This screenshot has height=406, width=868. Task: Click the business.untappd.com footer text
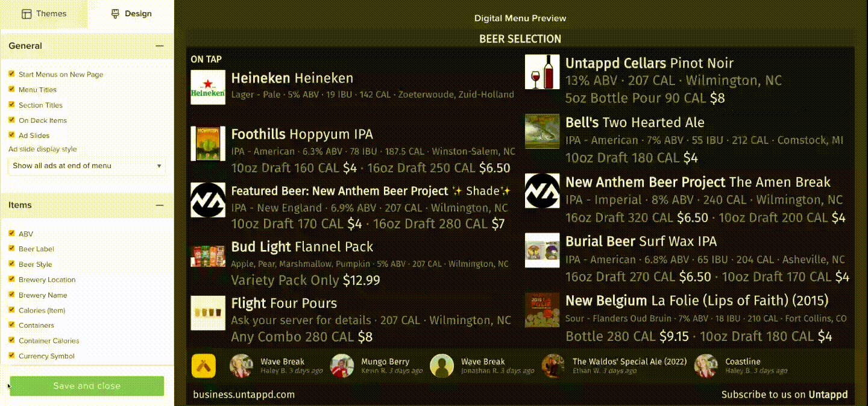(x=244, y=395)
